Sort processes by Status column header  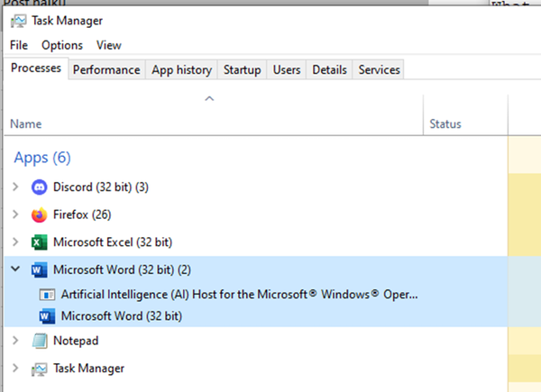pyautogui.click(x=445, y=123)
